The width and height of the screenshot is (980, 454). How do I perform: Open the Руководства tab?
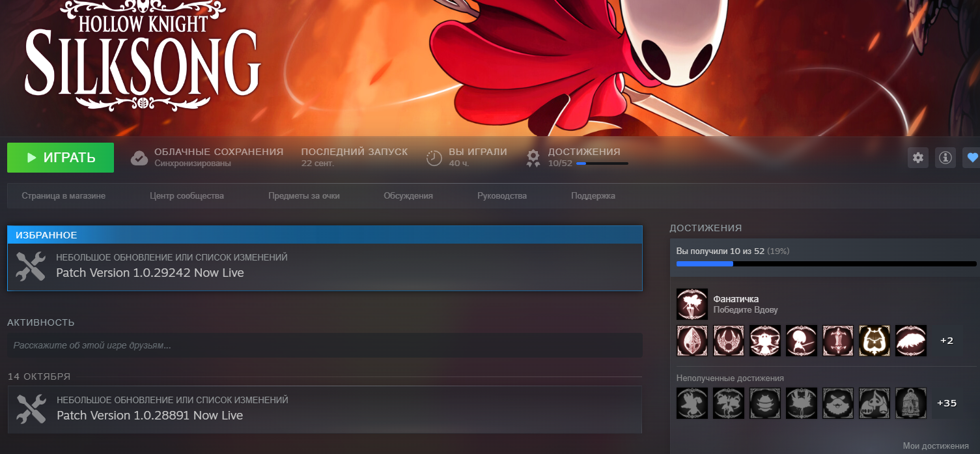tap(502, 195)
